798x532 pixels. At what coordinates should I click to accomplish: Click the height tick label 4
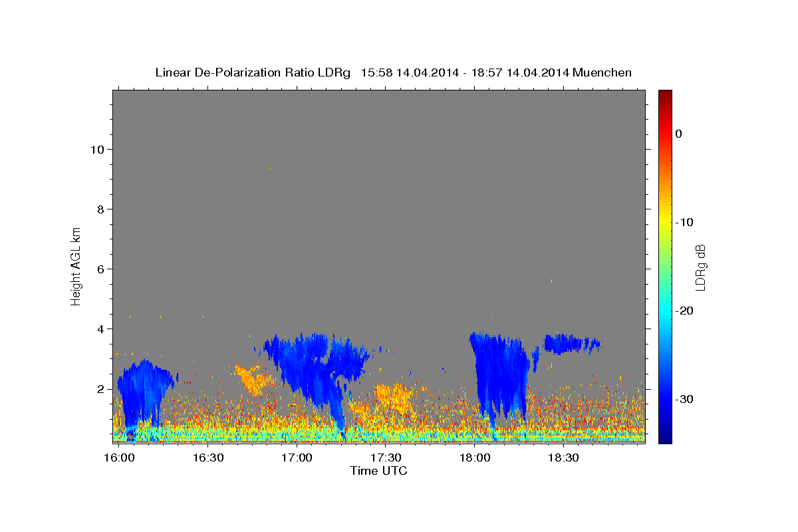point(101,329)
